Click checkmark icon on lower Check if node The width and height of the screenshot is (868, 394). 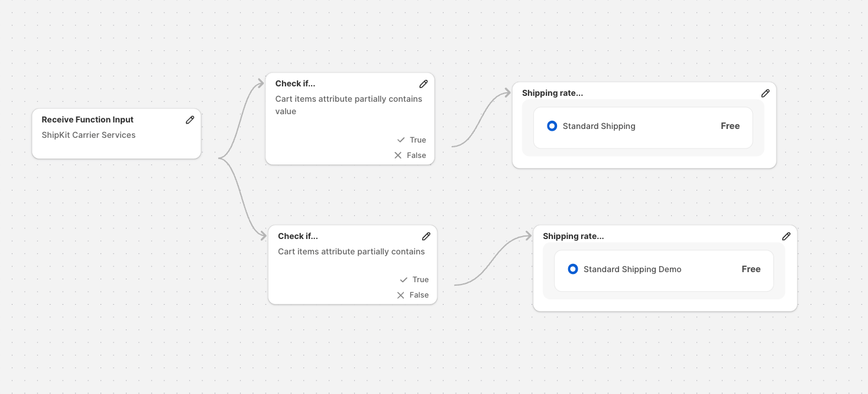point(404,280)
